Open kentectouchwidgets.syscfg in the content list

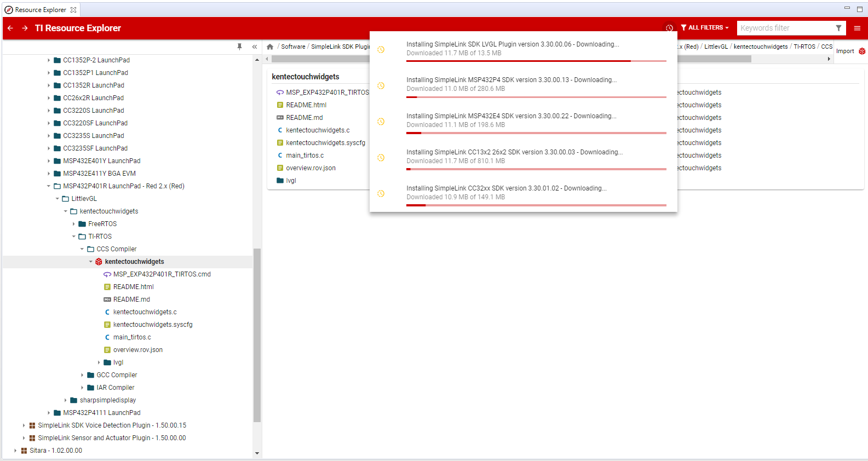click(325, 143)
